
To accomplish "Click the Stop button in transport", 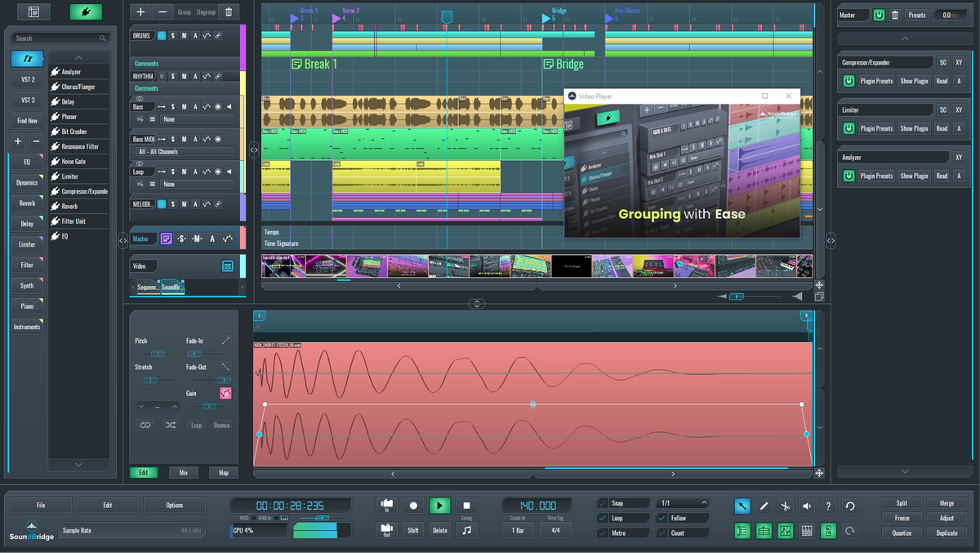I will point(466,506).
